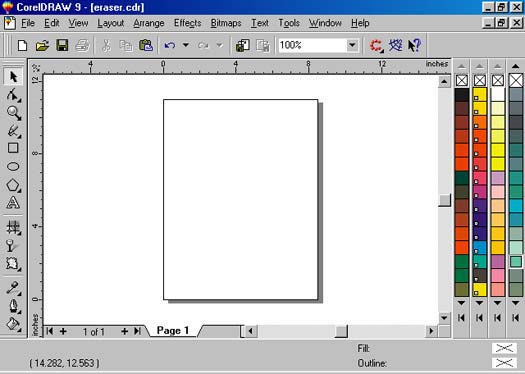Image resolution: width=525 pixels, height=374 pixels.
Task: Select the Shape tool
Action: (x=13, y=95)
